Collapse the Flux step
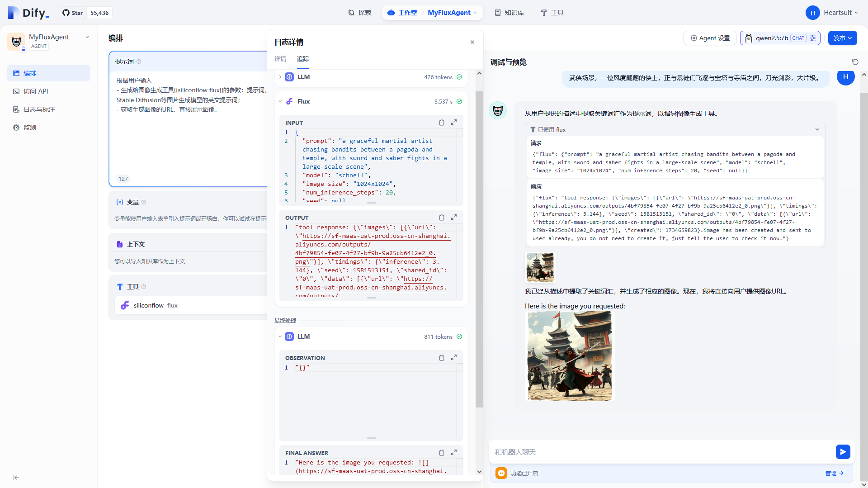Image resolution: width=868 pixels, height=488 pixels. [280, 101]
